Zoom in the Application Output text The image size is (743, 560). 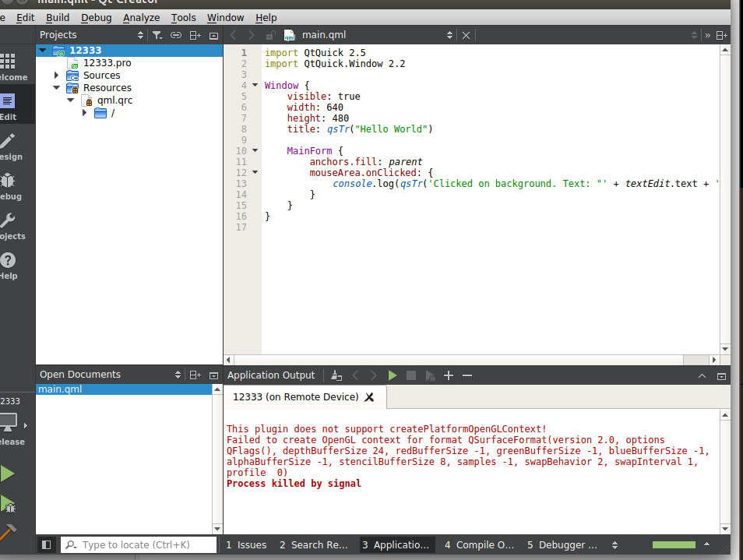(x=449, y=375)
